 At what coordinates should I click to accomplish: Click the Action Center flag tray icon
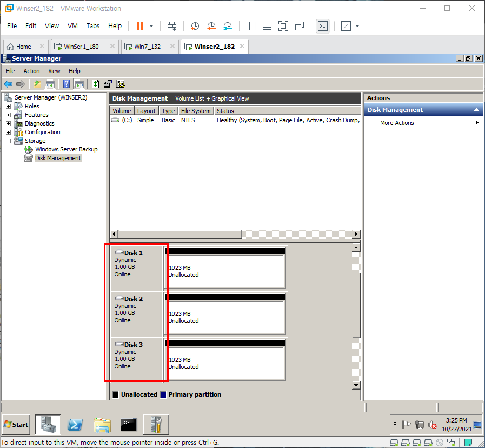[x=406, y=425]
